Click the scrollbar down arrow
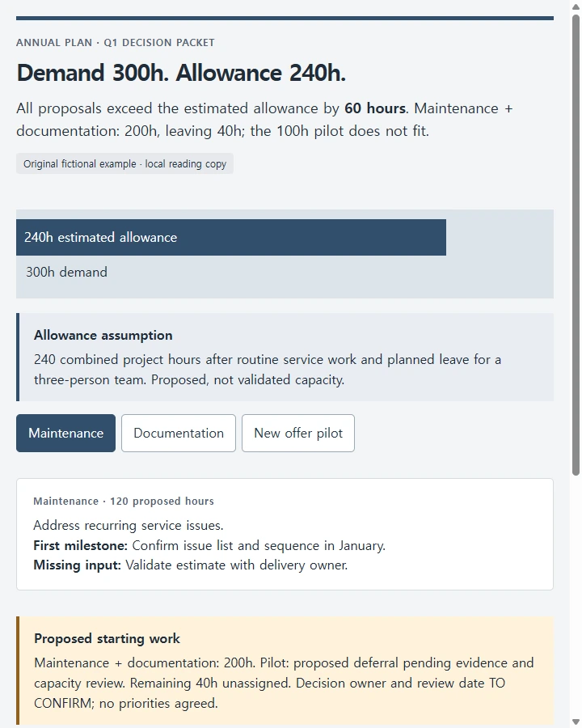Screen dimensions: 582x728 (x=576, y=722)
